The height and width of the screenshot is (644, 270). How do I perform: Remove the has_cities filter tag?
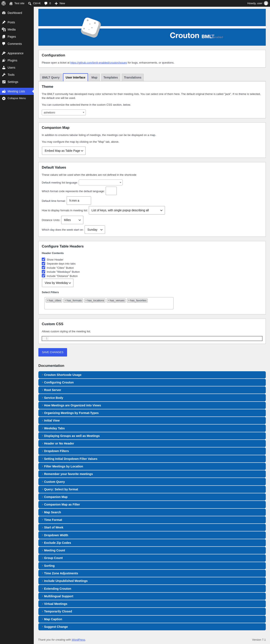[x=48, y=301]
